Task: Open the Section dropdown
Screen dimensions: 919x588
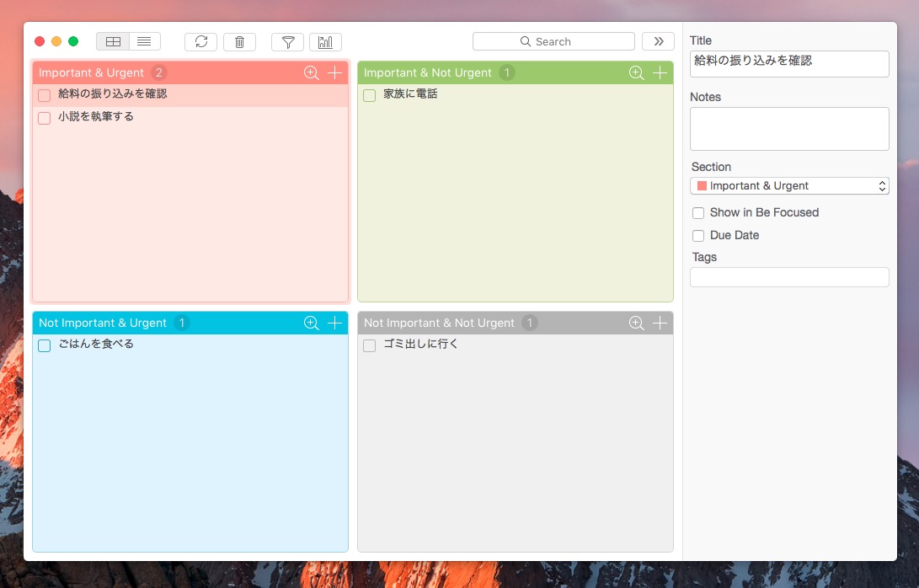Action: pyautogui.click(x=789, y=186)
